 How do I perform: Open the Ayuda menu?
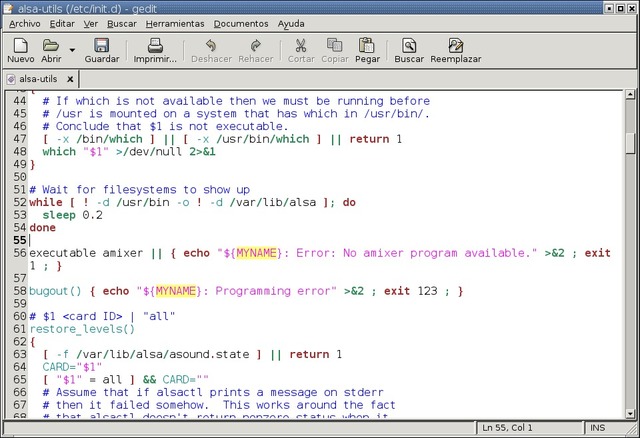[x=291, y=24]
